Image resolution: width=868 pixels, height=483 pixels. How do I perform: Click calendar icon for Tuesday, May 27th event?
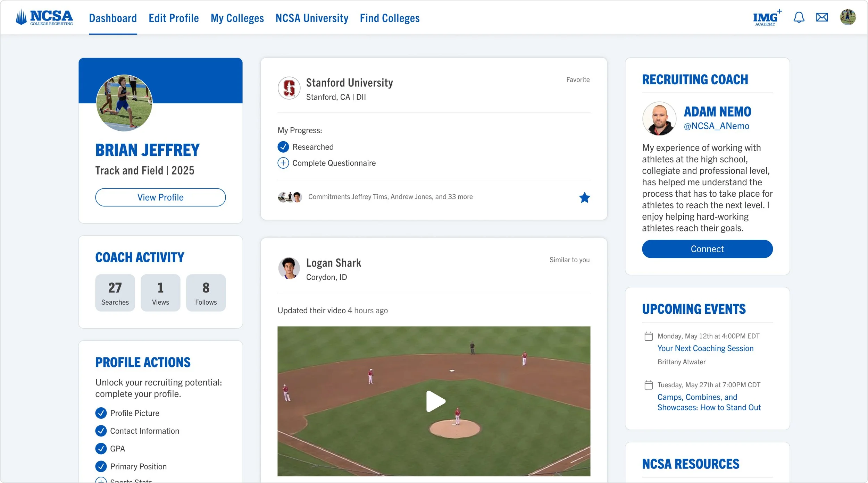click(x=649, y=385)
